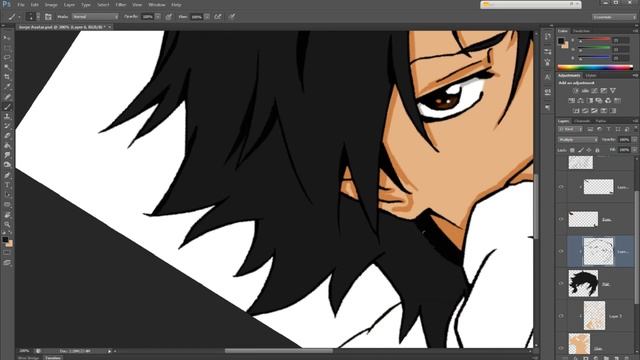Viewport: 640px width, 360px height.
Task: Select the Path Selection tool
Action: pos(7,195)
